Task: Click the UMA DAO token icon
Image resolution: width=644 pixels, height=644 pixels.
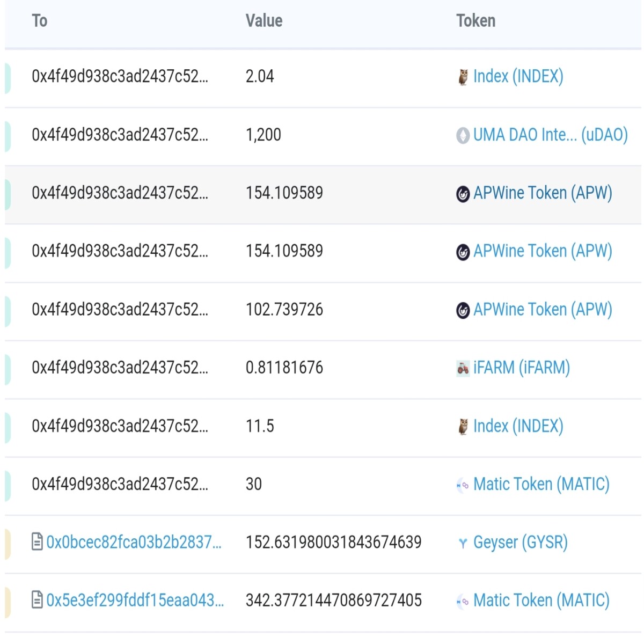Action: (463, 135)
